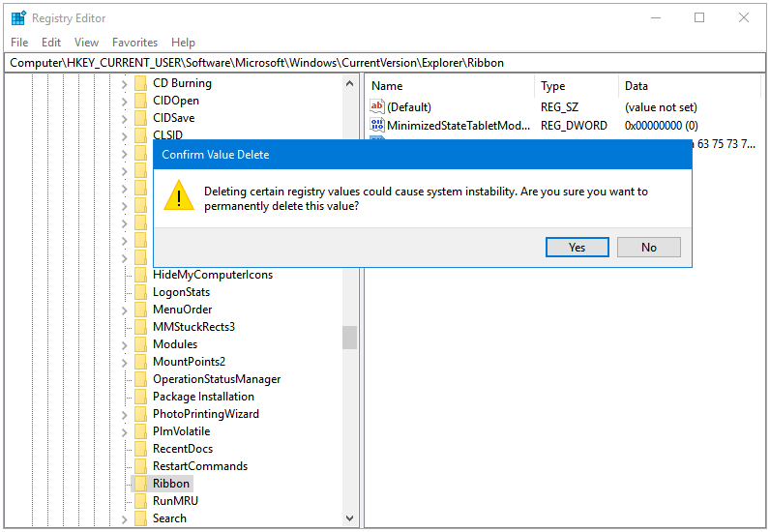Viewport: 770px width, 532px height.
Task: Click the REG_DWORD type cell
Action: 574,126
